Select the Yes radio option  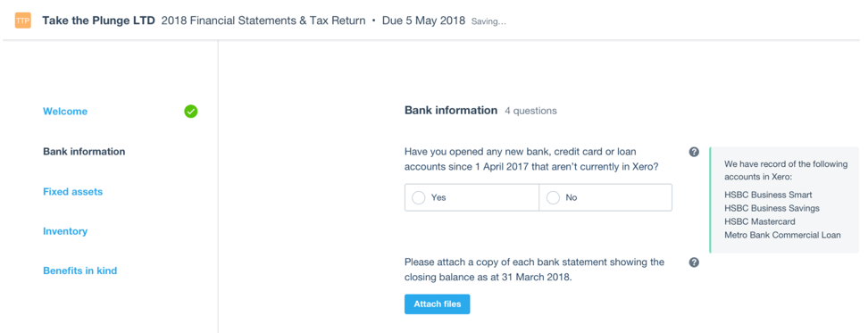pos(472,197)
